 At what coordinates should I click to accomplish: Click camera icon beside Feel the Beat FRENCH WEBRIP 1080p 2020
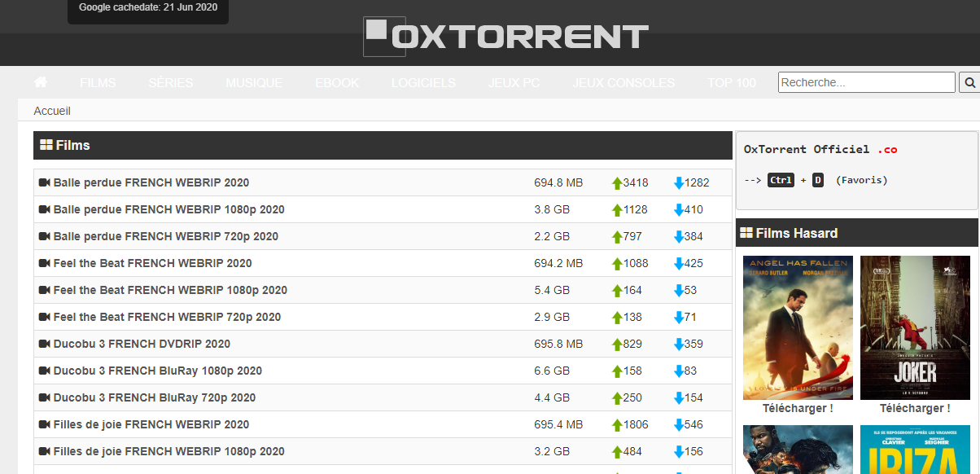[45, 290]
